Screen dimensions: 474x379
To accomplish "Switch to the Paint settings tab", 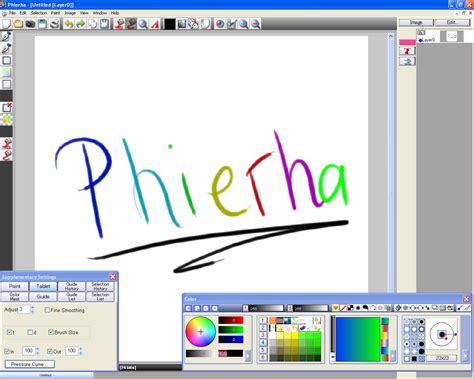I will pyautogui.click(x=15, y=286).
